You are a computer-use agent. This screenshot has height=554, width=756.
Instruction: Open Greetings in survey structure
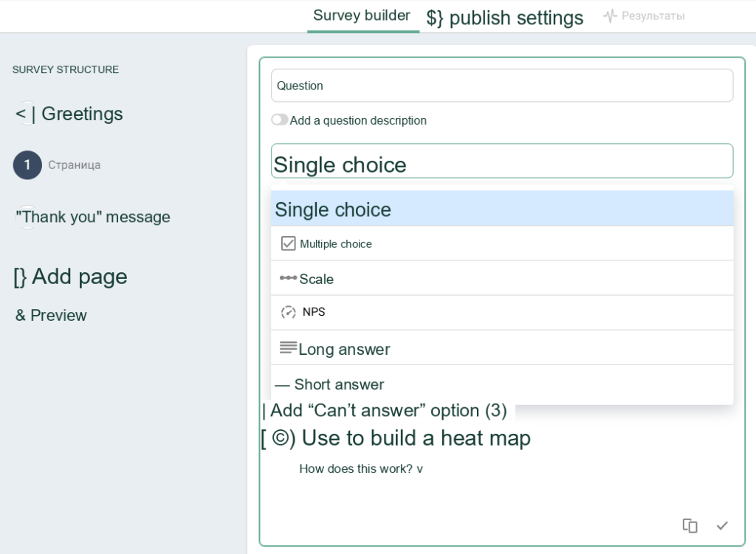click(69, 114)
